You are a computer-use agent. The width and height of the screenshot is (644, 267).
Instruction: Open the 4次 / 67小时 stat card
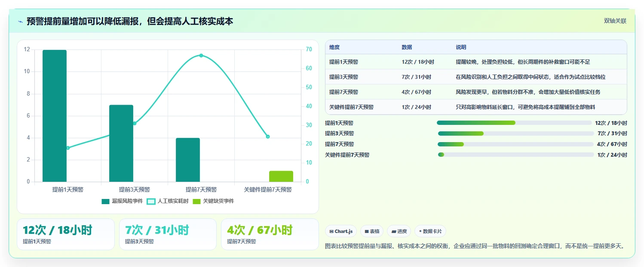[270, 234]
